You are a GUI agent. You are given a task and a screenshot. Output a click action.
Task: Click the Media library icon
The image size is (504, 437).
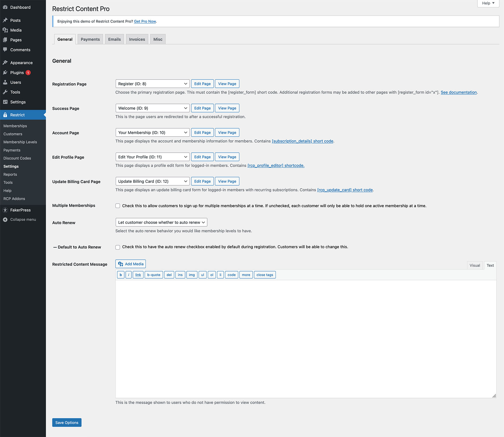tap(5, 30)
